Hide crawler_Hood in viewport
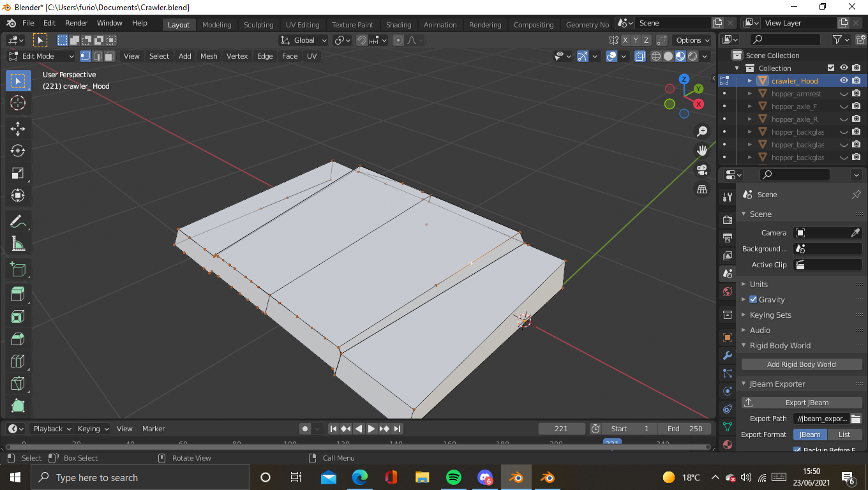 tap(844, 81)
